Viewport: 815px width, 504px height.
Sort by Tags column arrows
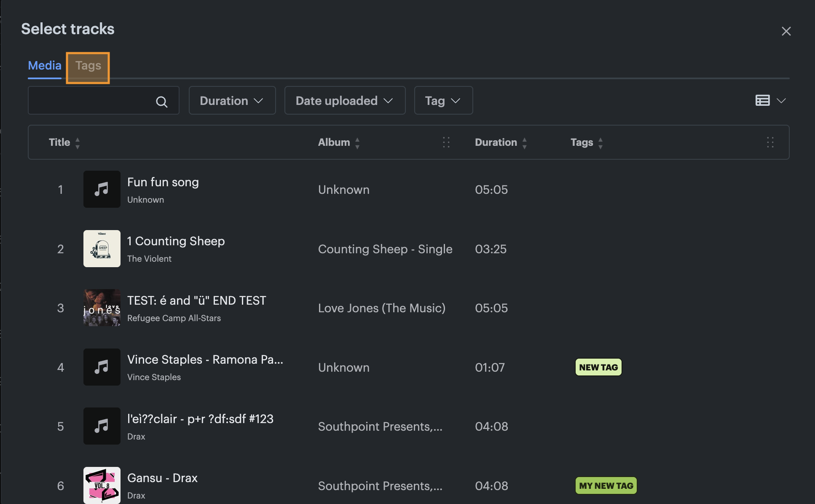pyautogui.click(x=601, y=143)
